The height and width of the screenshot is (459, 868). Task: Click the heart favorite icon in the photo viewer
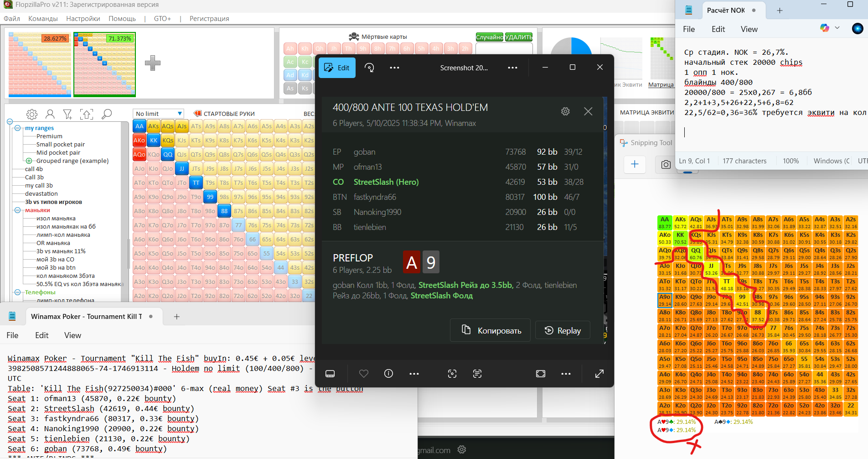tap(364, 374)
